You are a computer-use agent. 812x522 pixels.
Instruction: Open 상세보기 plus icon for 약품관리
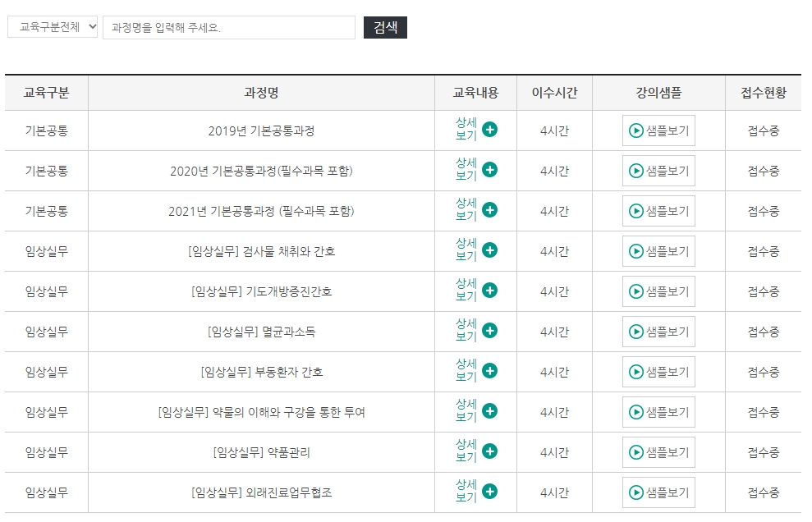[x=489, y=451]
